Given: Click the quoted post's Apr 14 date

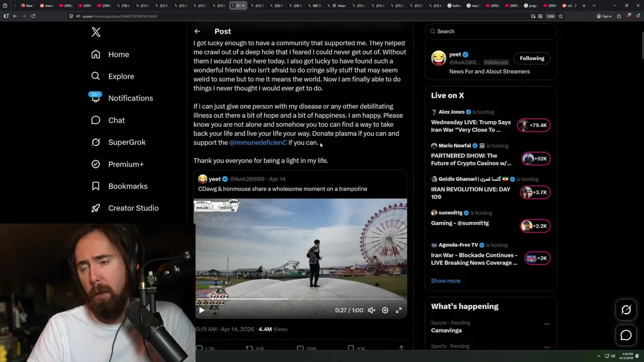Looking at the screenshot, I should click(277, 179).
